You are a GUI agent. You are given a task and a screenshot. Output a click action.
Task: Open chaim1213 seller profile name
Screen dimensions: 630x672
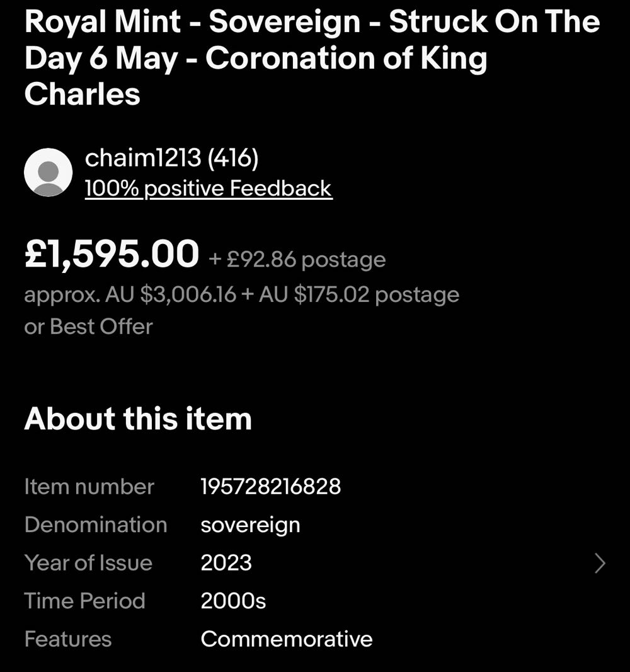[x=171, y=158]
